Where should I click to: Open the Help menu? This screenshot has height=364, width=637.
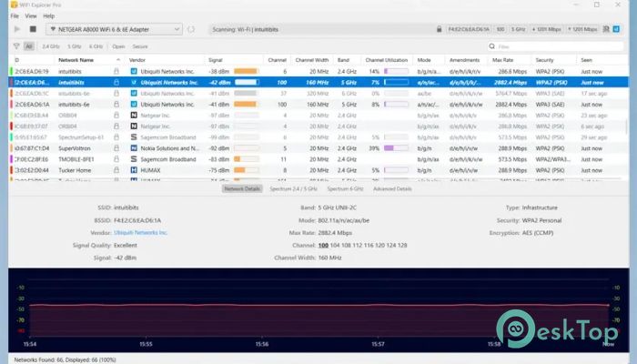click(x=49, y=15)
